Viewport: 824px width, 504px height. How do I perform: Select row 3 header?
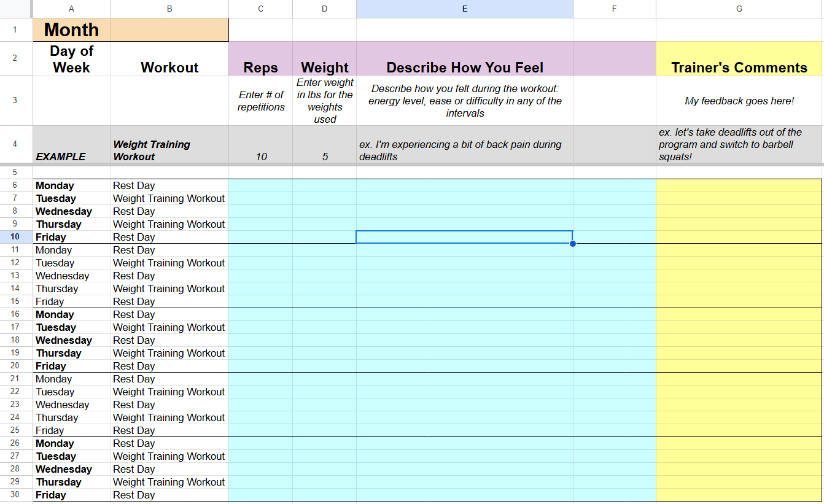(x=16, y=101)
